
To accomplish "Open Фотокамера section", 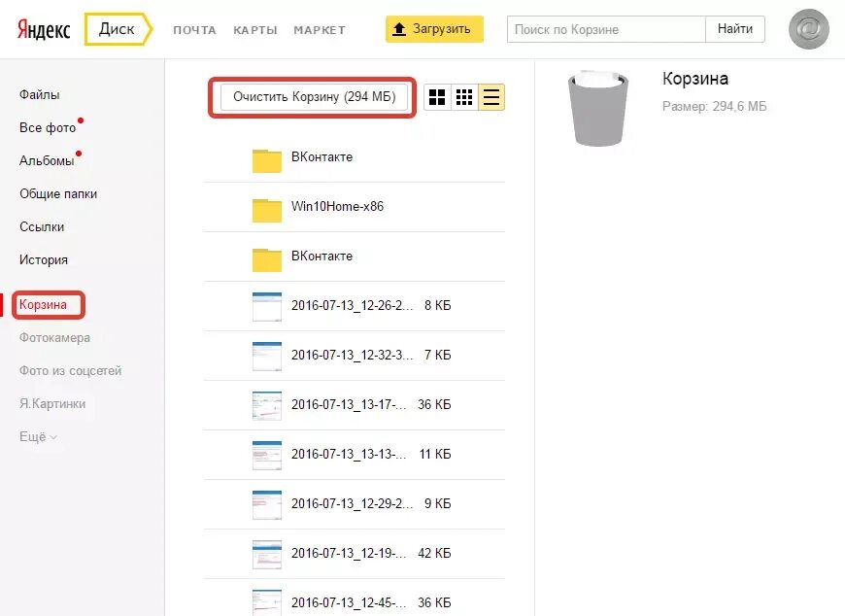I will click(x=54, y=337).
